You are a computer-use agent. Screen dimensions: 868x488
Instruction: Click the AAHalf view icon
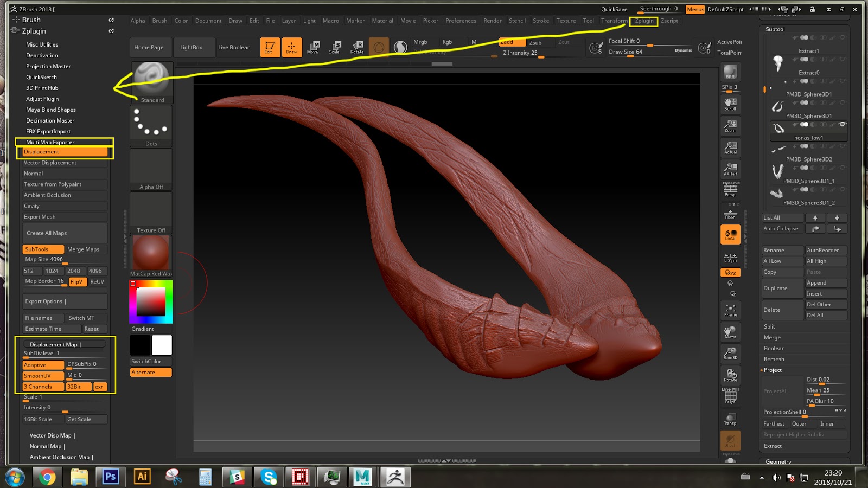(730, 169)
